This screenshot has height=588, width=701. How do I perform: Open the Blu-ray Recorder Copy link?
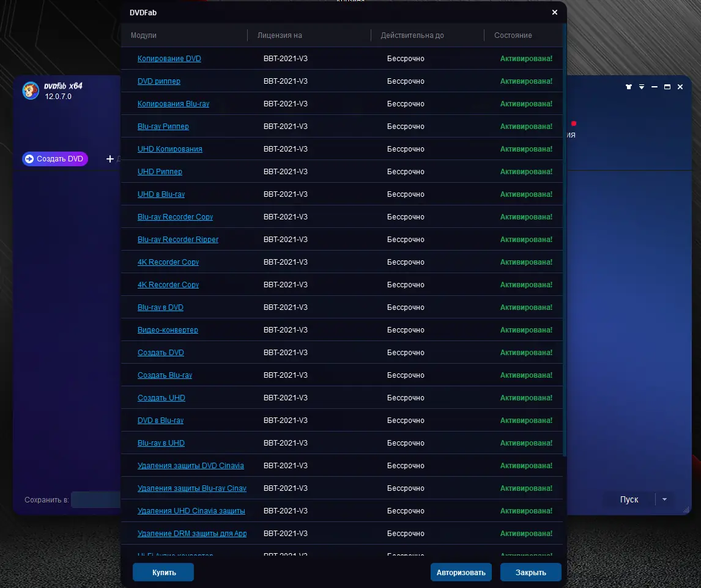175,217
